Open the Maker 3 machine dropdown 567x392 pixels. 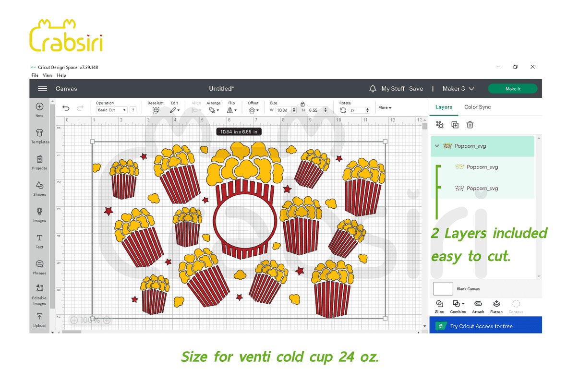tap(458, 89)
